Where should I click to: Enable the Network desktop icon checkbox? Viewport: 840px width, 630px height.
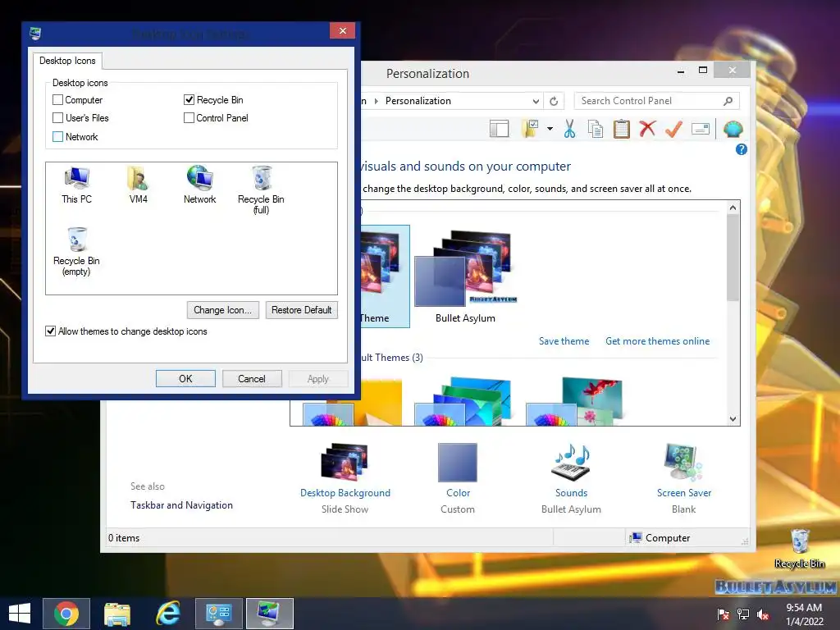58,137
